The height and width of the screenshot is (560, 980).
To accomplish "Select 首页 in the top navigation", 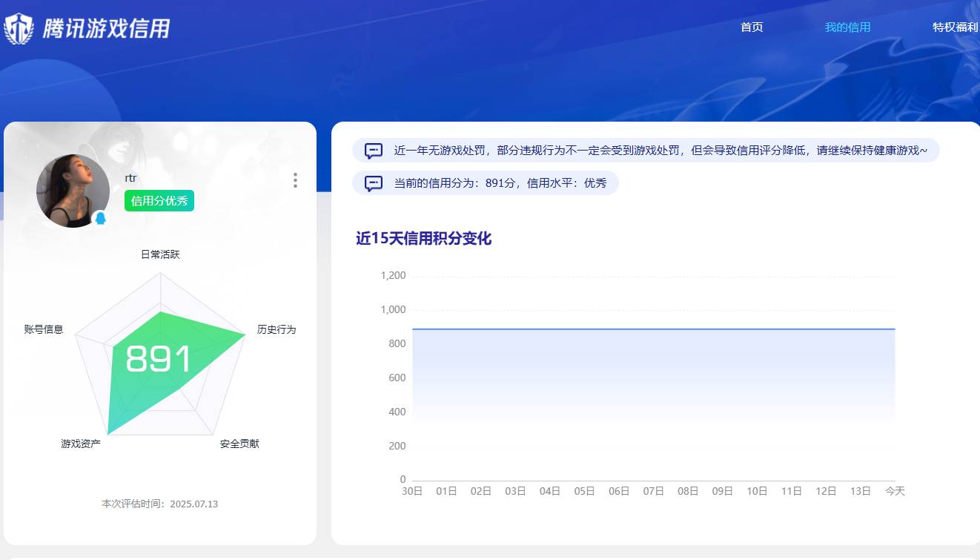I will (x=751, y=27).
